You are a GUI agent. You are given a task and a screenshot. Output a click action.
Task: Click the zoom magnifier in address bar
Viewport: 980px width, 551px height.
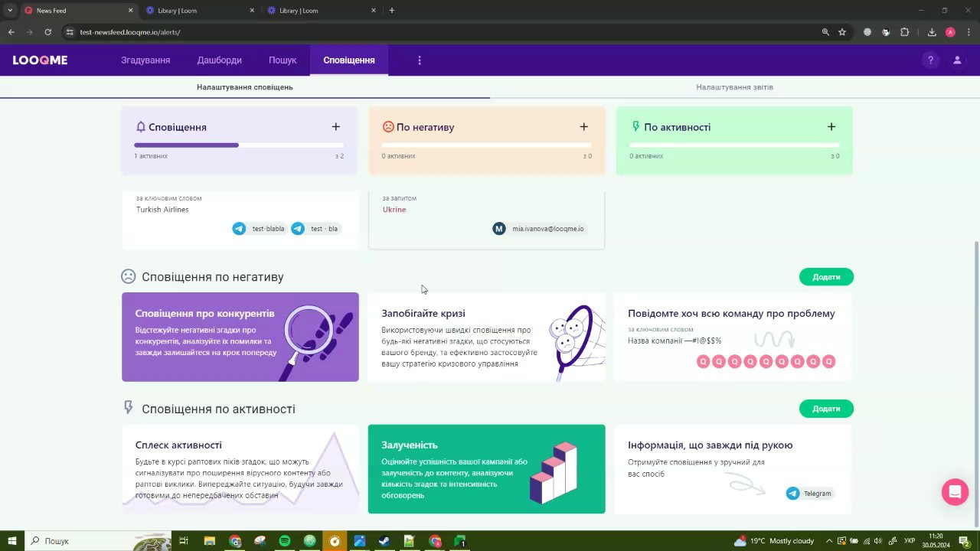click(825, 32)
